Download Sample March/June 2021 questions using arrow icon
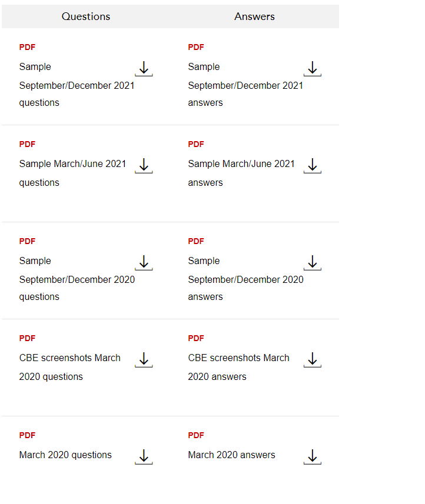This screenshot has height=504, width=425. coord(144,166)
